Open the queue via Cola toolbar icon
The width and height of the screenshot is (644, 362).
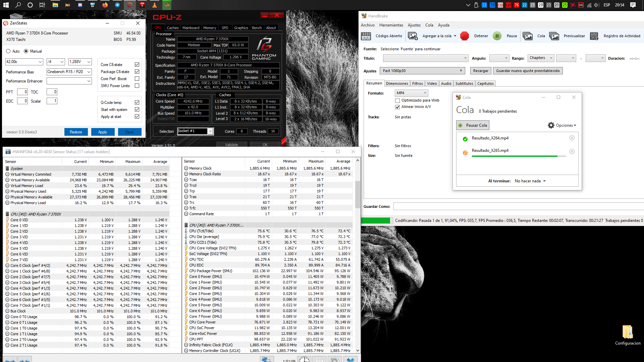tap(528, 36)
